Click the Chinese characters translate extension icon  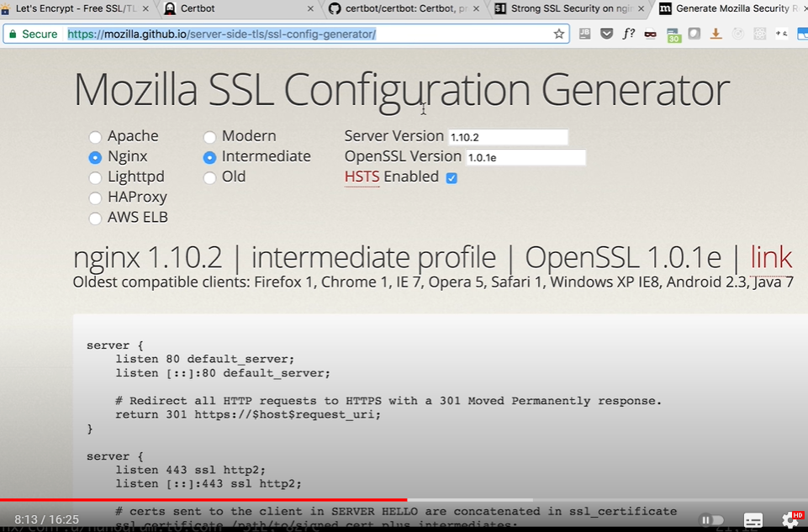coord(782,34)
